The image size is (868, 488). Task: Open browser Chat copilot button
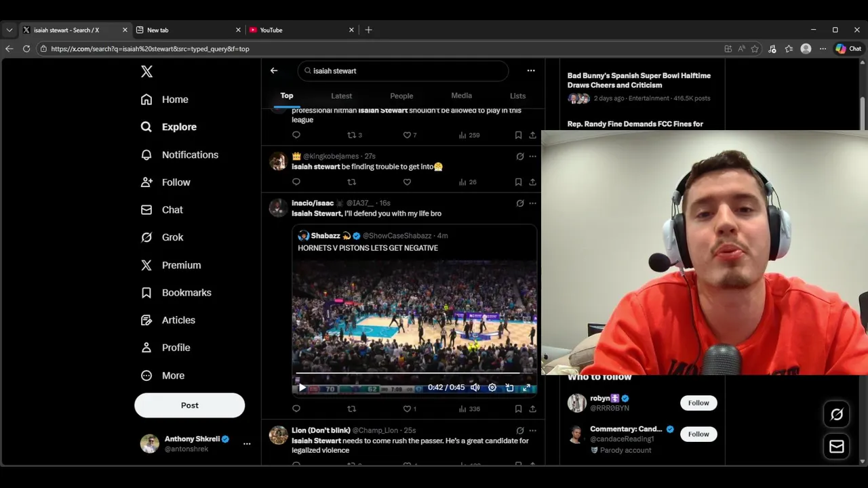coord(848,49)
